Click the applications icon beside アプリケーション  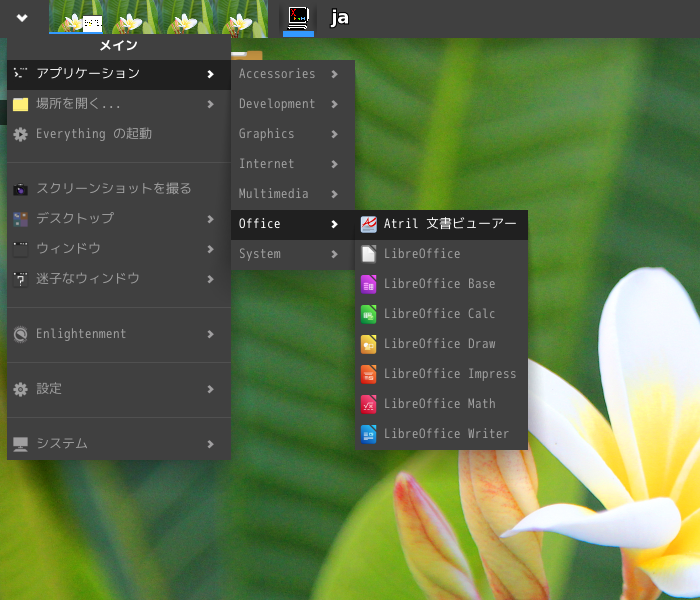coord(20,73)
